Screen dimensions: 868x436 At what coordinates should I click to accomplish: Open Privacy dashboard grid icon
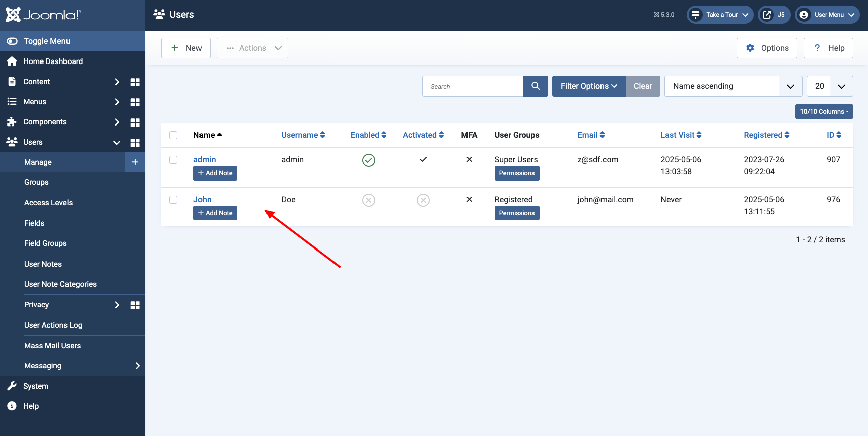(135, 305)
